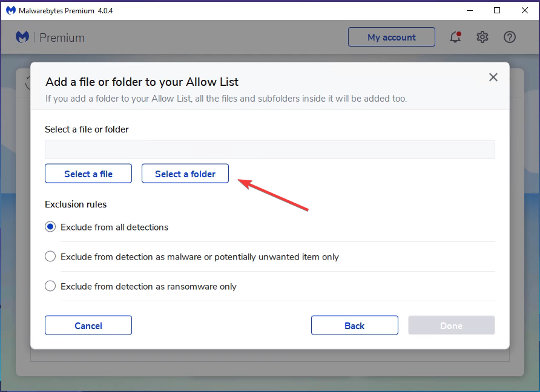The width and height of the screenshot is (540, 392).
Task: Select Exclude from all detections option
Action: [50, 227]
